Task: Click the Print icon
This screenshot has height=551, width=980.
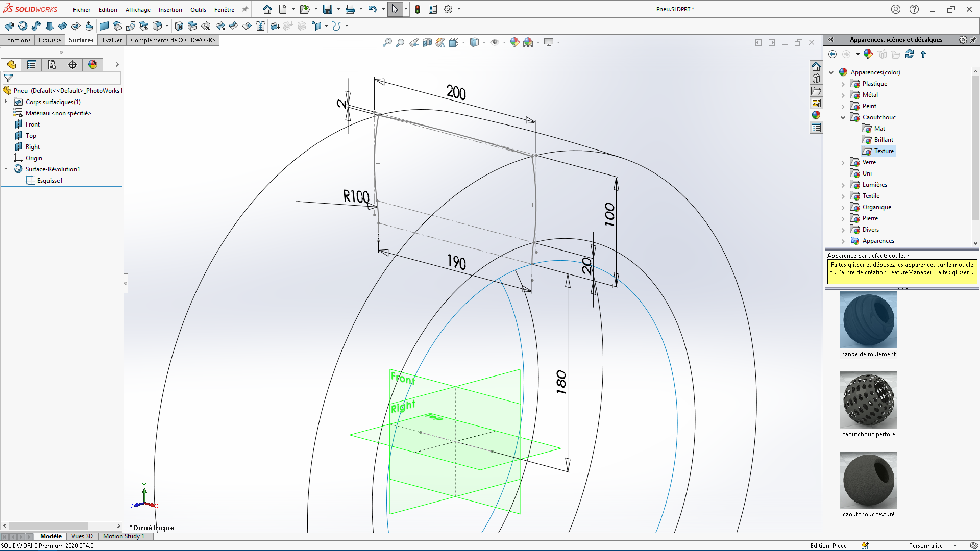Action: (x=350, y=9)
